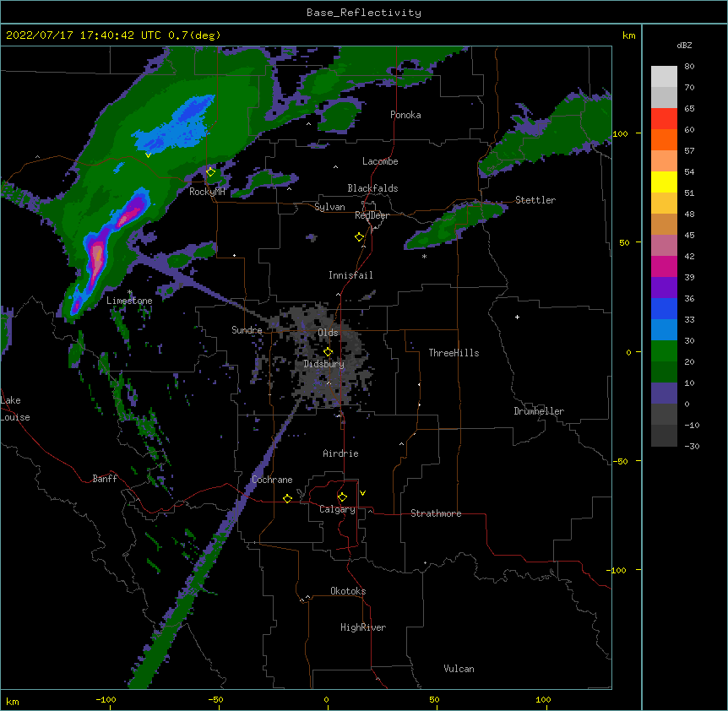This screenshot has width=728, height=711.
Task: Click the -100 tick on the horizontal axis
Action: point(106,700)
